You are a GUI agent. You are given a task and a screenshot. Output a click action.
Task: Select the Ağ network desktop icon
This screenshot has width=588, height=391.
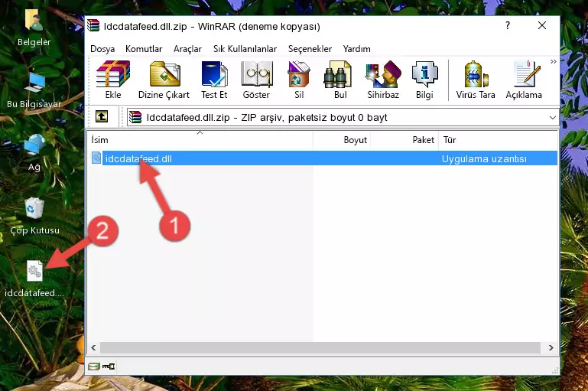(x=34, y=153)
